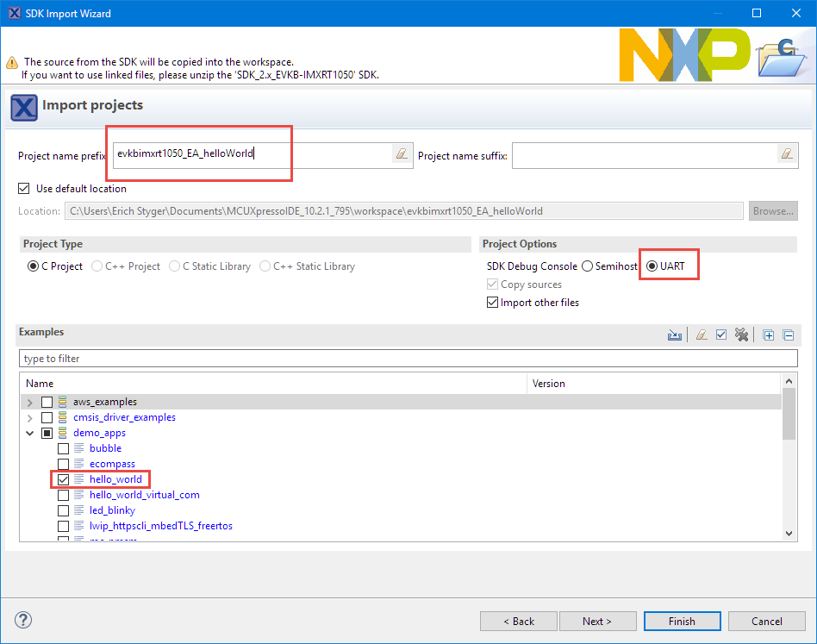Go back with the '< Back' button

click(x=519, y=621)
